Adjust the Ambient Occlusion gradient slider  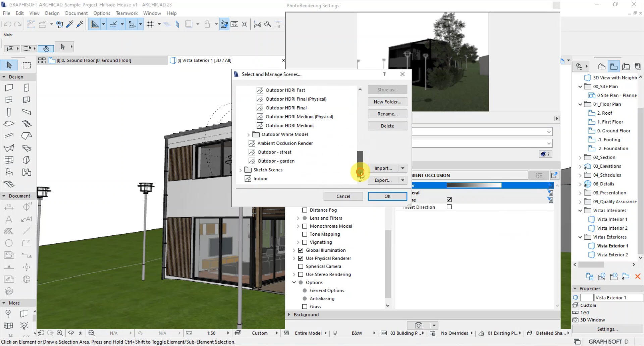click(x=474, y=185)
